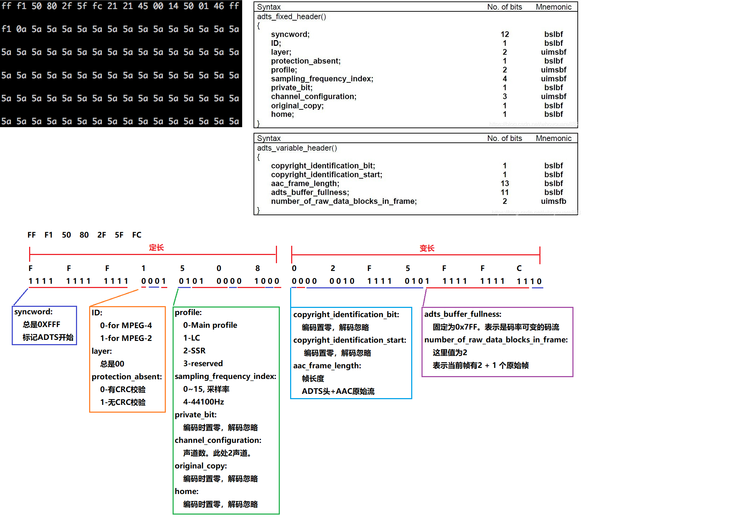Click the red 定长 label
This screenshot has width=756, height=532.
click(x=156, y=248)
